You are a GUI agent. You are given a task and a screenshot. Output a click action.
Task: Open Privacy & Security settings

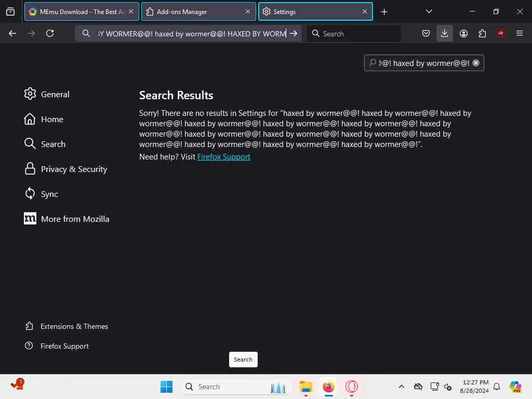65,169
